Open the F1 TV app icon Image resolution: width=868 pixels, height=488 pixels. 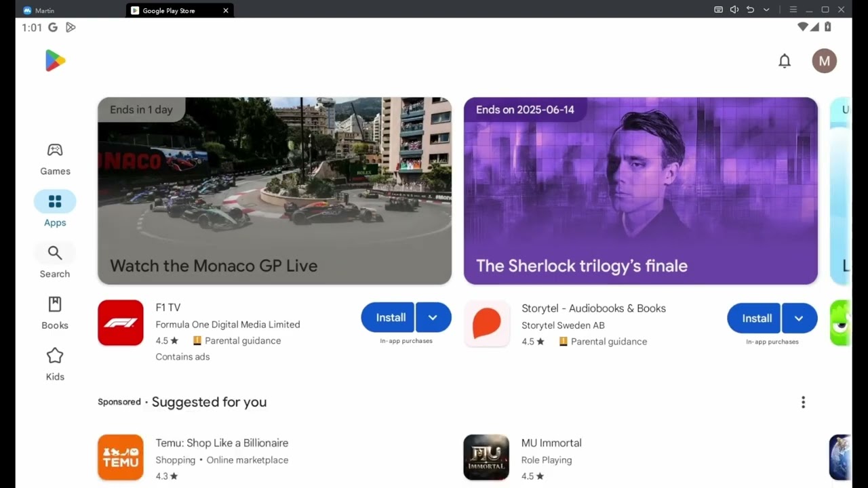121,323
